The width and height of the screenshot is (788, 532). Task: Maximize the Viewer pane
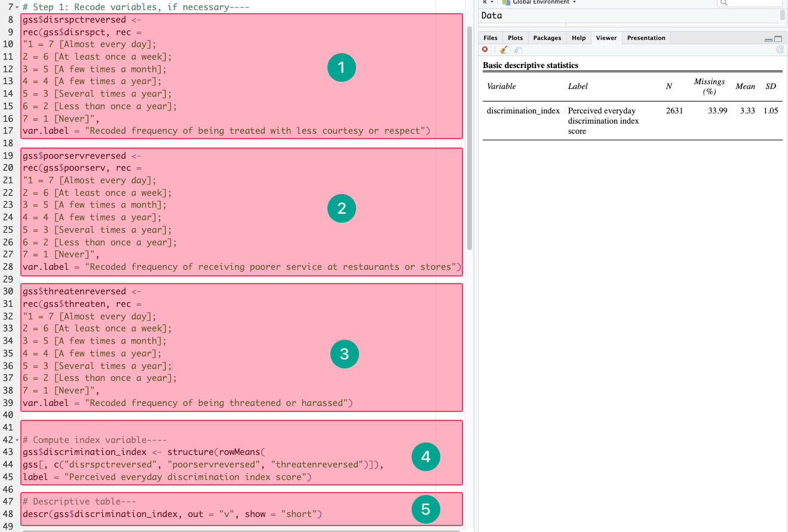click(778, 39)
